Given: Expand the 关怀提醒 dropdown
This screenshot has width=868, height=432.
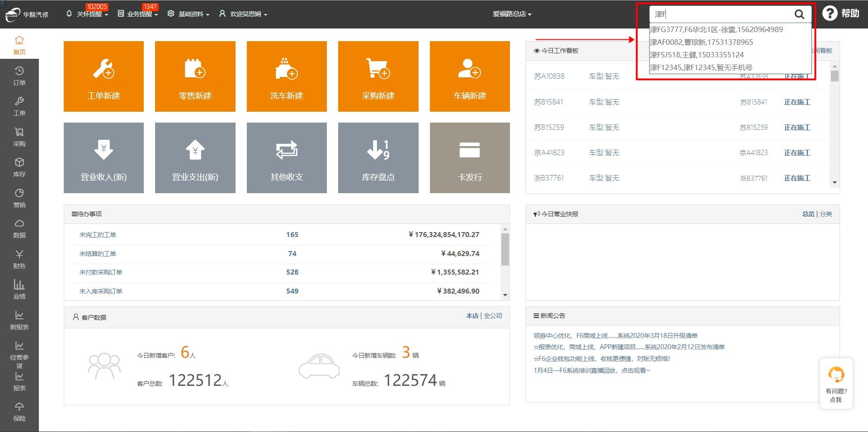Looking at the screenshot, I should click(88, 14).
